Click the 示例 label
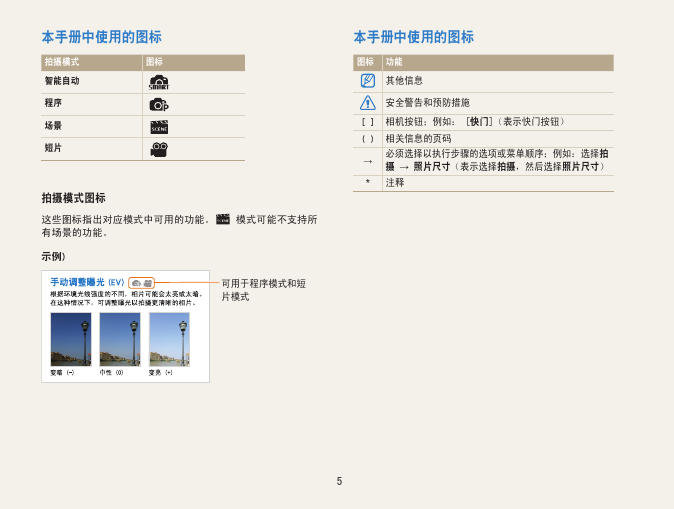Viewport: 674px width, 509px height. pos(53,257)
